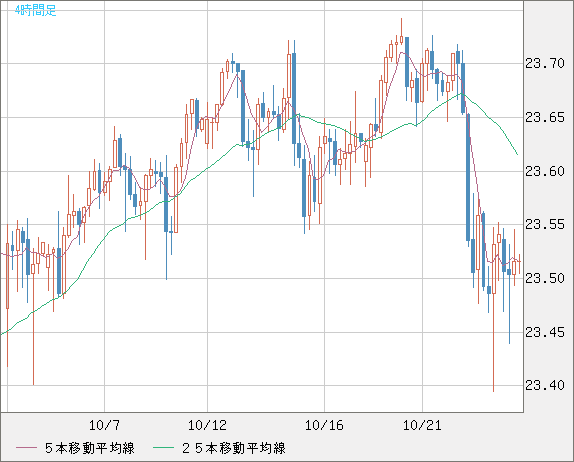Click the 23.55 price axis label

coord(545,224)
